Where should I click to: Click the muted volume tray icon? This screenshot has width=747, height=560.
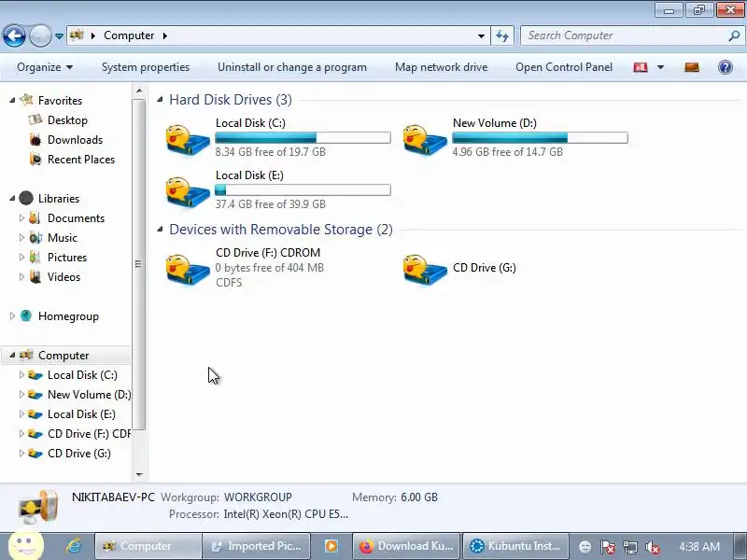652,547
